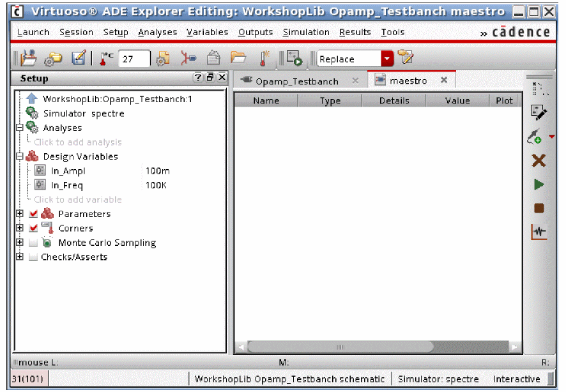Click the right arrow of the horizontal scrollbar
The image size is (566, 392).
click(514, 347)
